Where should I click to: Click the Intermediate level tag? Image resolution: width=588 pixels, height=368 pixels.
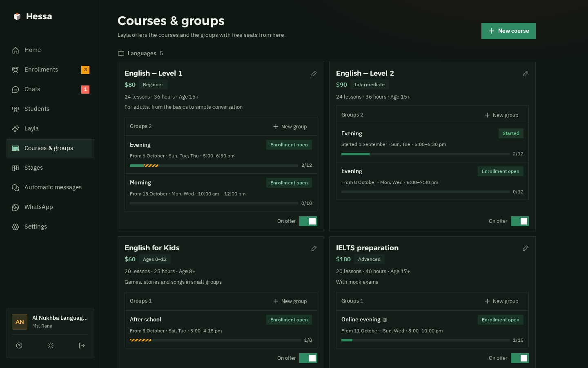pos(370,85)
